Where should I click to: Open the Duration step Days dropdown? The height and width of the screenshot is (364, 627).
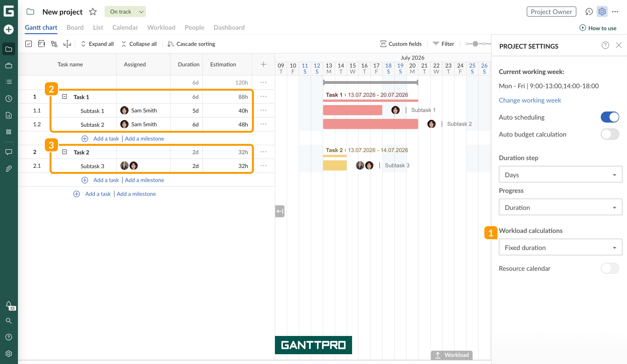(560, 175)
